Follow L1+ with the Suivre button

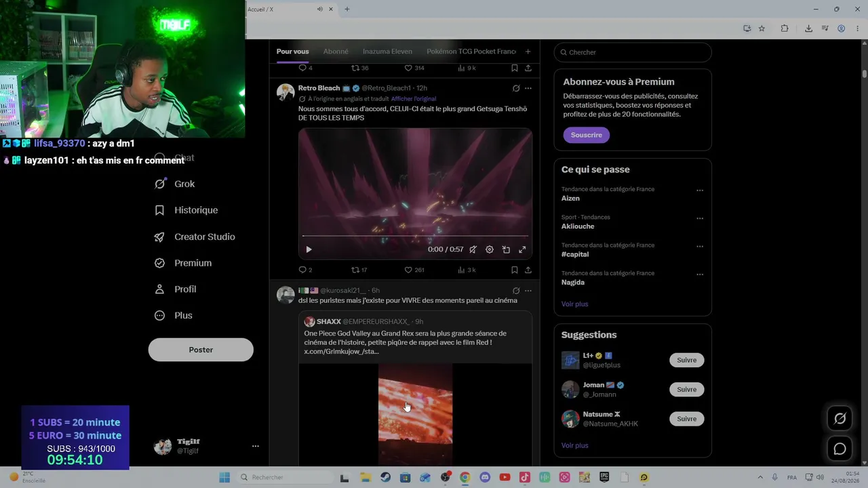[x=687, y=360]
